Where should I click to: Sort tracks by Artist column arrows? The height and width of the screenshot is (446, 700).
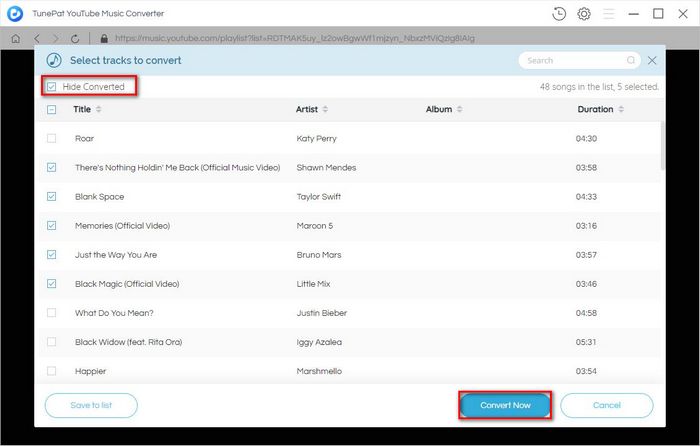click(325, 109)
